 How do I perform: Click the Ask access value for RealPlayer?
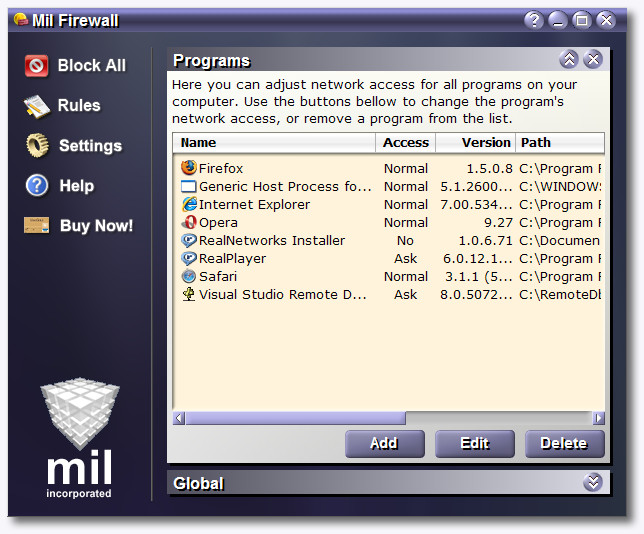[x=405, y=259]
